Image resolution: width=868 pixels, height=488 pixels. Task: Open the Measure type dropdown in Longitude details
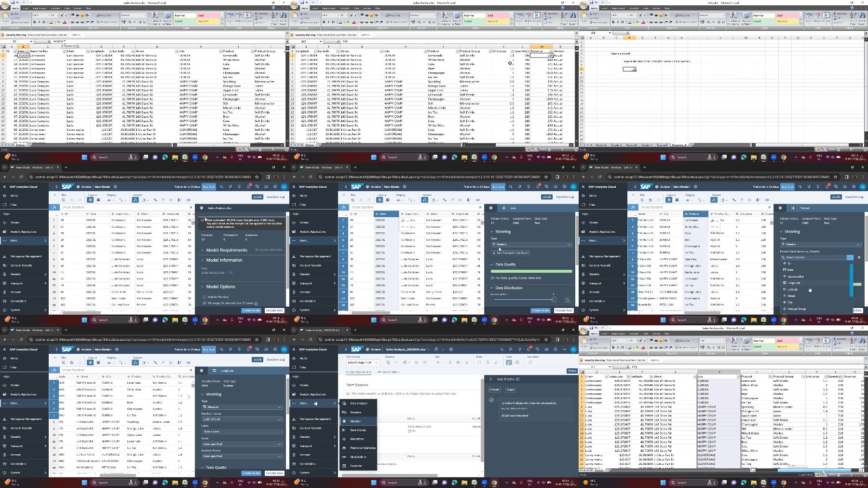pyautogui.click(x=242, y=407)
